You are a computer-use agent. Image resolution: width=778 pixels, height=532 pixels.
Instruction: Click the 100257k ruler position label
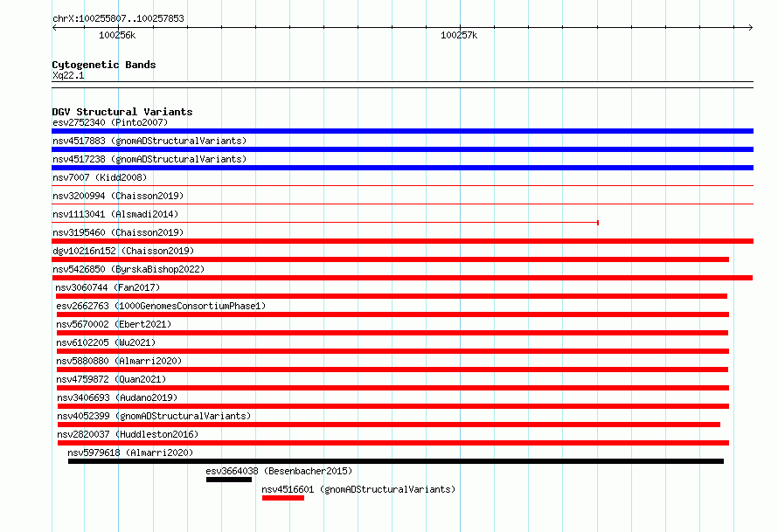coord(459,35)
